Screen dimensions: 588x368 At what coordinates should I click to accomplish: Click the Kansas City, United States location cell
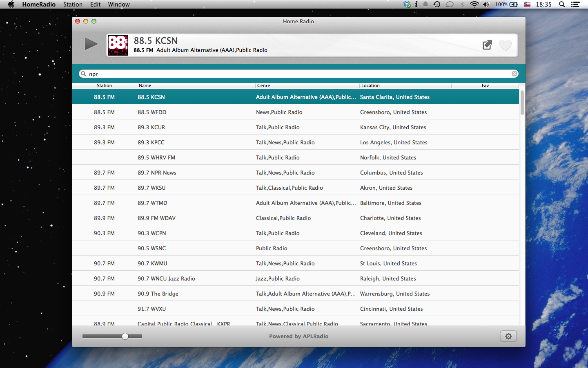(393, 127)
